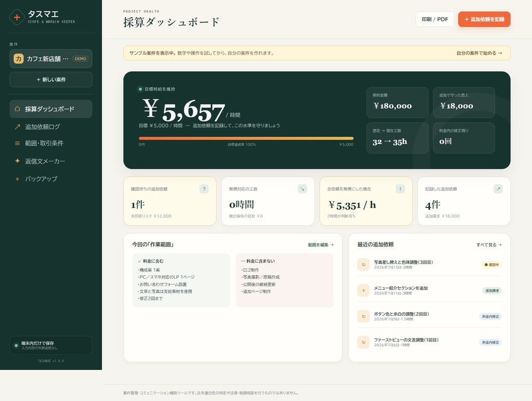Click the green dot beside 目標時給を維持
This screenshot has height=401, width=532.
coord(140,89)
